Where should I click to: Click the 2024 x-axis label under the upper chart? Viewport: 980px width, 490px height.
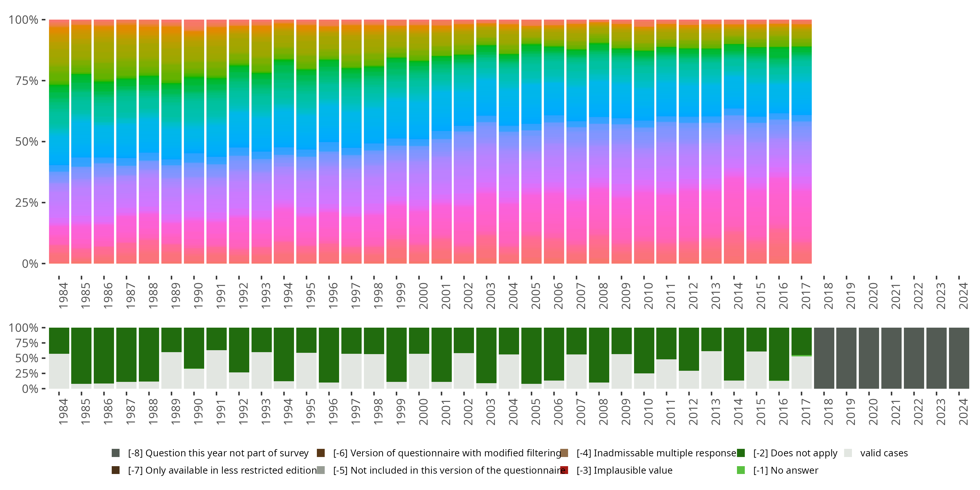(x=963, y=296)
